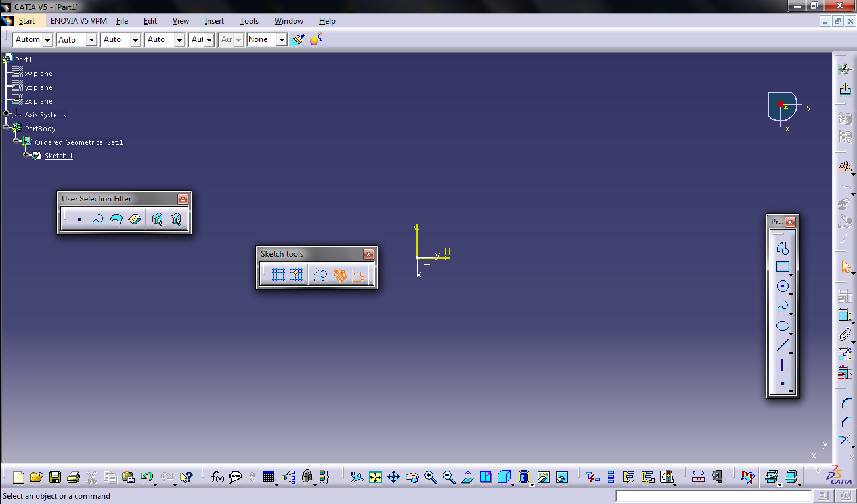This screenshot has width=857, height=504.
Task: Select the Profile tool in sketch palette
Action: [x=782, y=247]
